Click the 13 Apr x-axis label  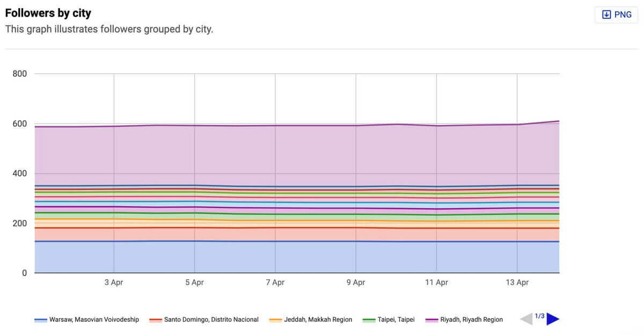(517, 282)
